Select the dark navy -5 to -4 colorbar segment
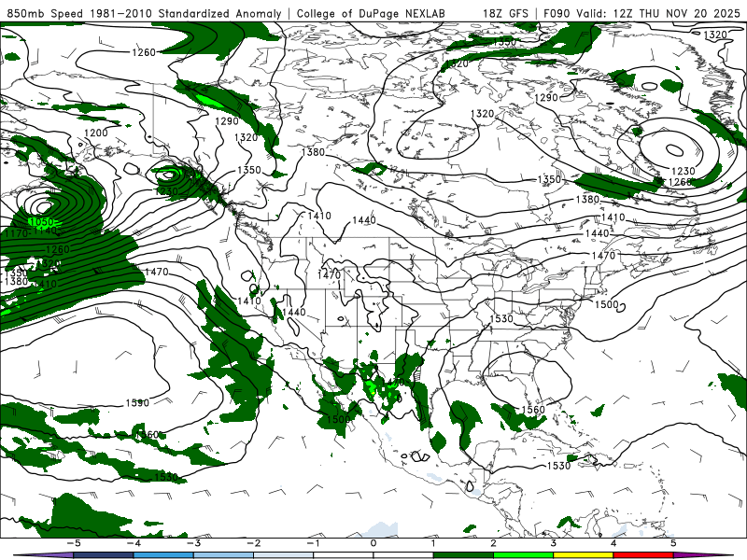Image resolution: width=747 pixels, height=560 pixels. [x=103, y=555]
